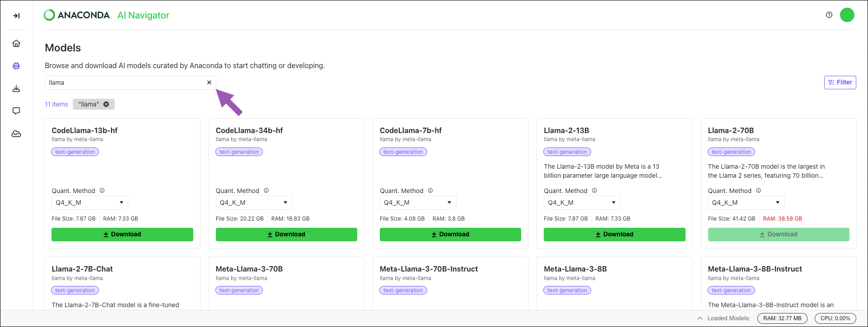Expand the Loaded Models chevron
Viewport: 868px width, 327px height.
click(x=700, y=318)
